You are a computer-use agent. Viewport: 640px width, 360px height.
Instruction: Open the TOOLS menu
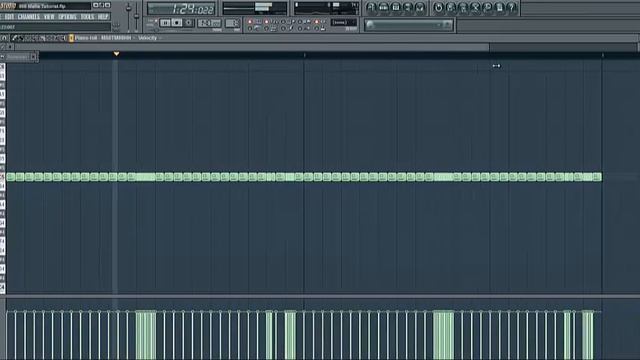pos(87,17)
